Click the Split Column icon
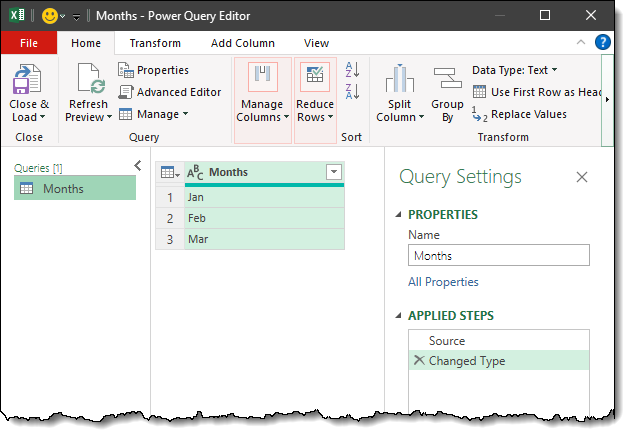Viewport: 624px width, 430px height. point(399,82)
